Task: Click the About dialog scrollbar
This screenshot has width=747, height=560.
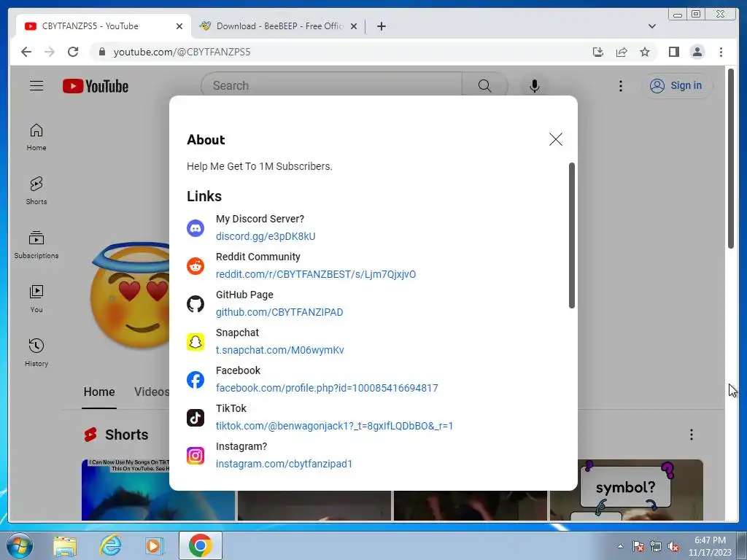Action: click(572, 236)
